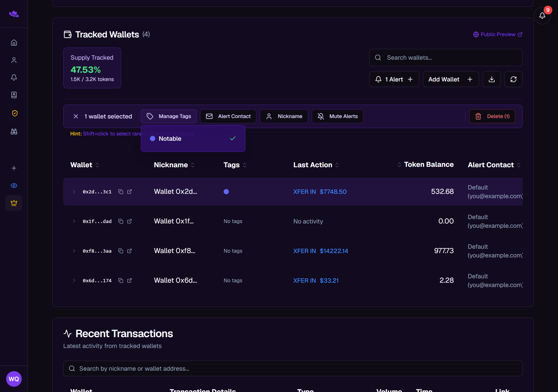This screenshot has height=392, width=558.
Task: Focus search by nickname or address field
Action: (x=293, y=368)
